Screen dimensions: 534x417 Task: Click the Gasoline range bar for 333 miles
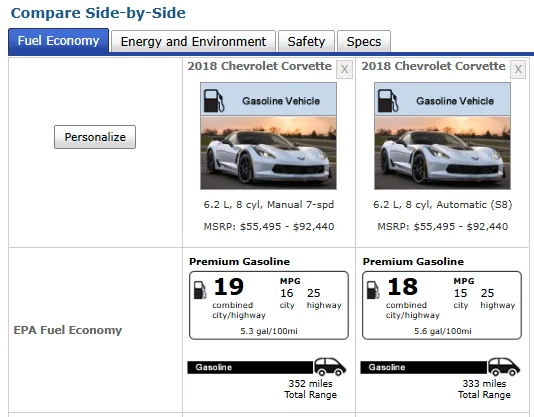424,367
